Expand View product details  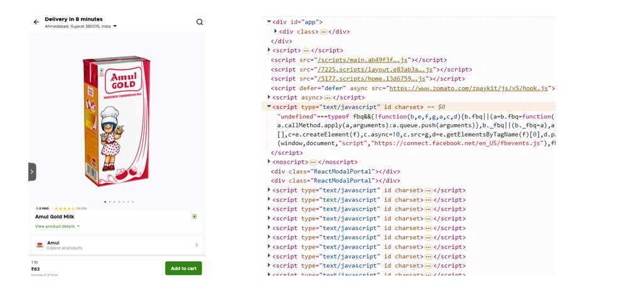coord(57,226)
